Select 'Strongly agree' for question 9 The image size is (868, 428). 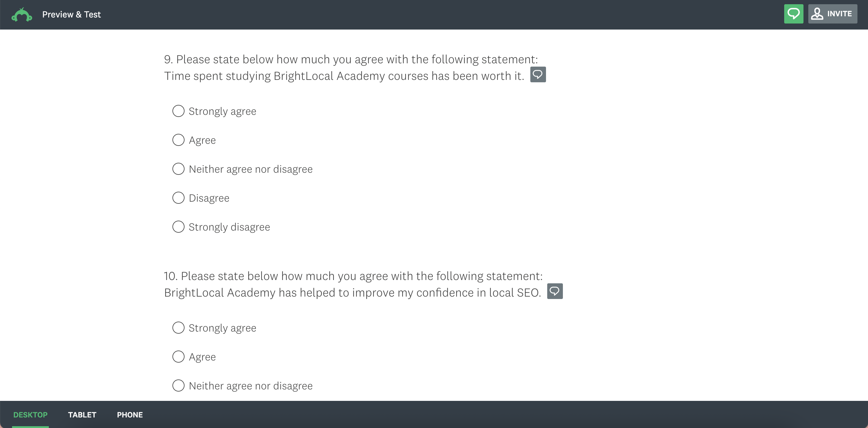click(178, 111)
